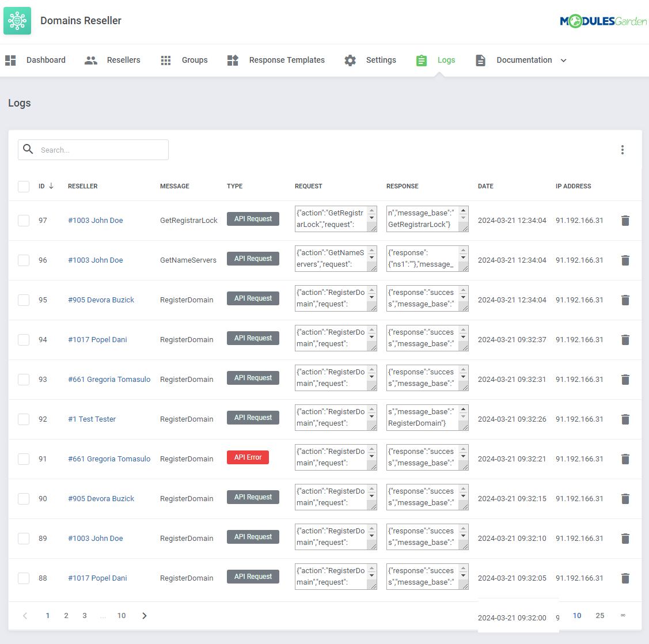The image size is (649, 644).
Task: Delete log entry 94 with trash icon
Action: coord(625,340)
